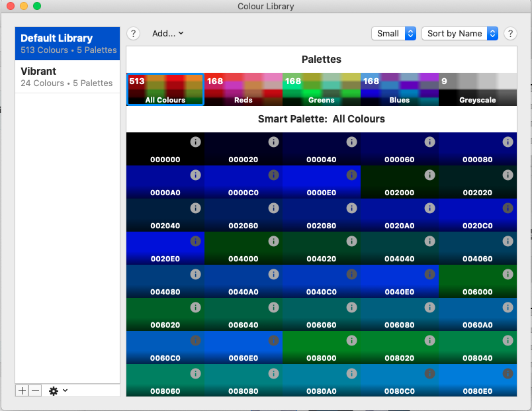Click info icon on swatch 004040

pyautogui.click(x=429, y=241)
